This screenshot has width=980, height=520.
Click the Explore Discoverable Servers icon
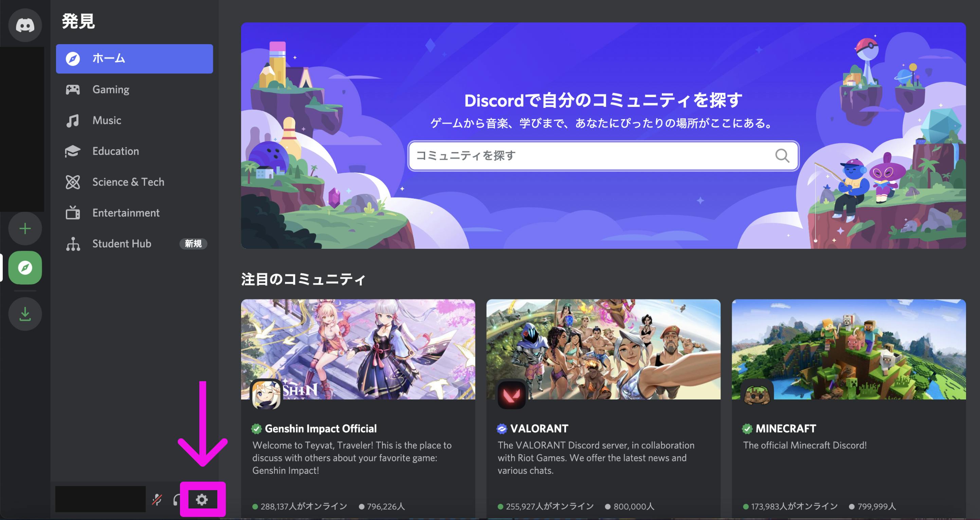point(25,267)
